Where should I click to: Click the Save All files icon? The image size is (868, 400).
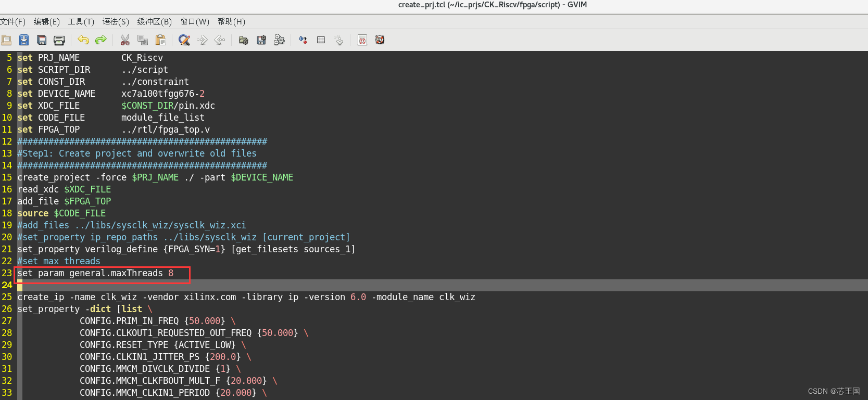tap(42, 40)
